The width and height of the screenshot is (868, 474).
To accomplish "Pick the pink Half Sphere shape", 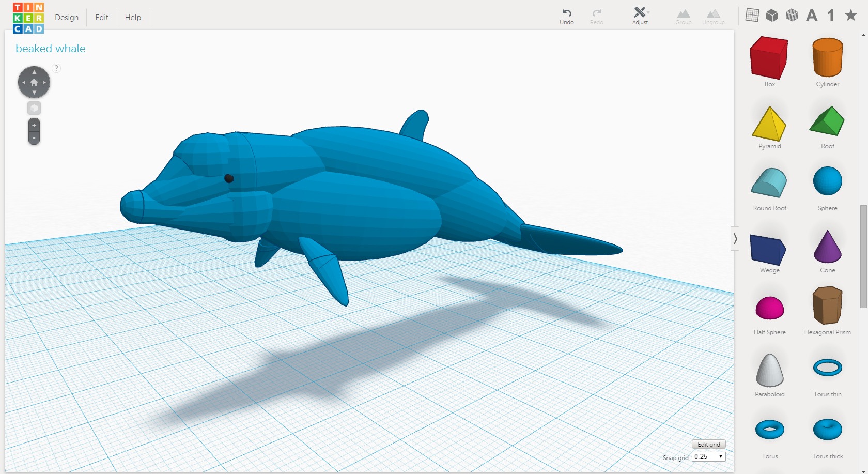I will point(770,308).
